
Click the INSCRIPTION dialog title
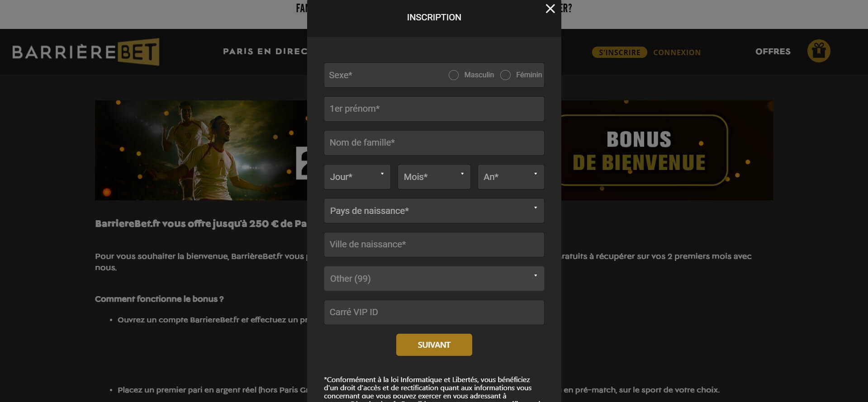tap(434, 17)
